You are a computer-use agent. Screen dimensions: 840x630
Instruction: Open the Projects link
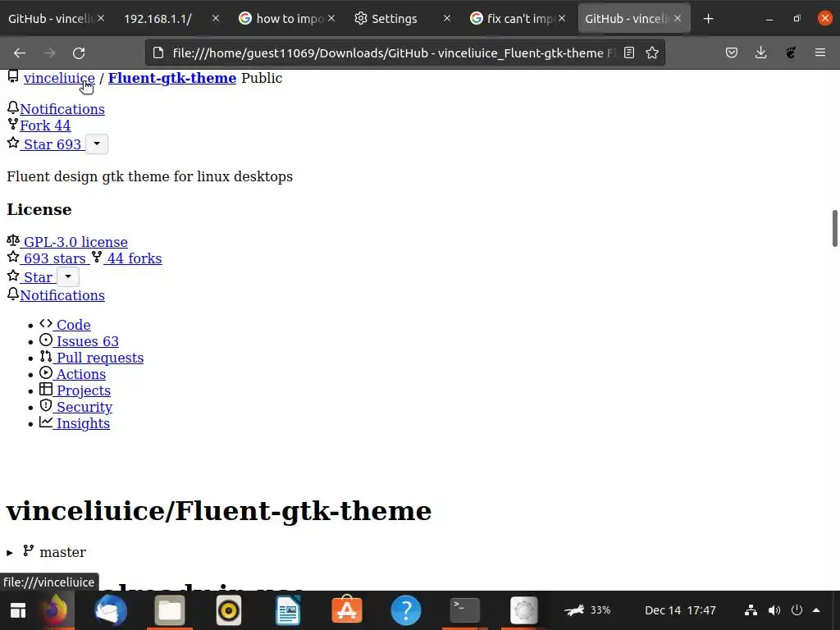pos(83,390)
